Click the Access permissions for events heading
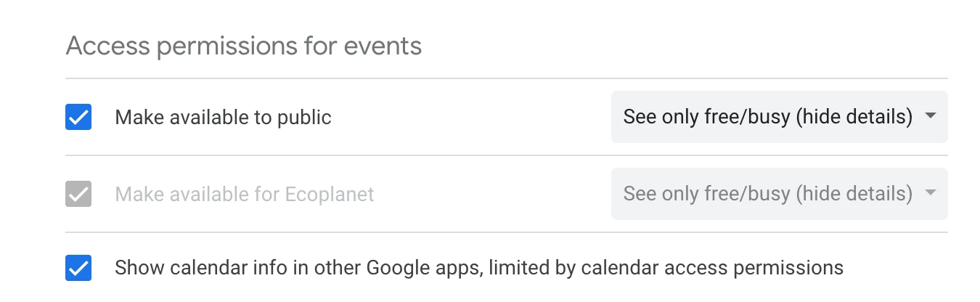Viewport: 980px width, 302px height. click(244, 46)
